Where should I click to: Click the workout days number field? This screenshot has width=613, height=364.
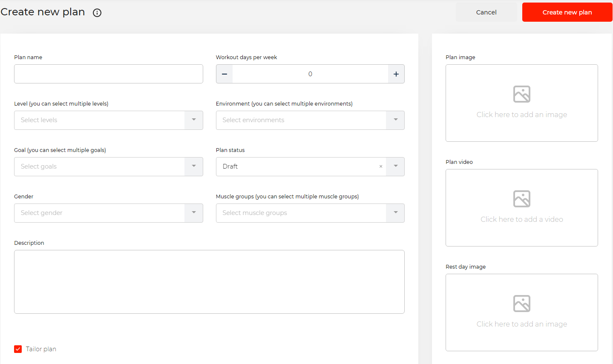[x=310, y=74]
